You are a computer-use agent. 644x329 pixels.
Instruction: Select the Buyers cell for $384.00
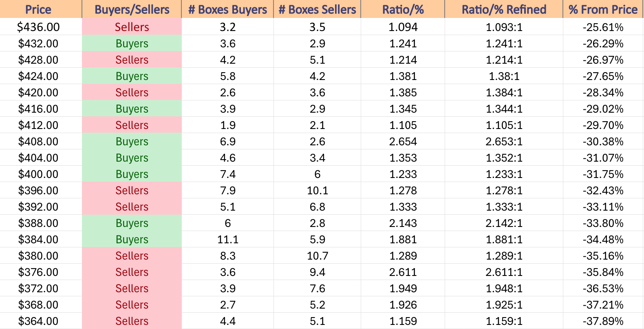(x=132, y=239)
